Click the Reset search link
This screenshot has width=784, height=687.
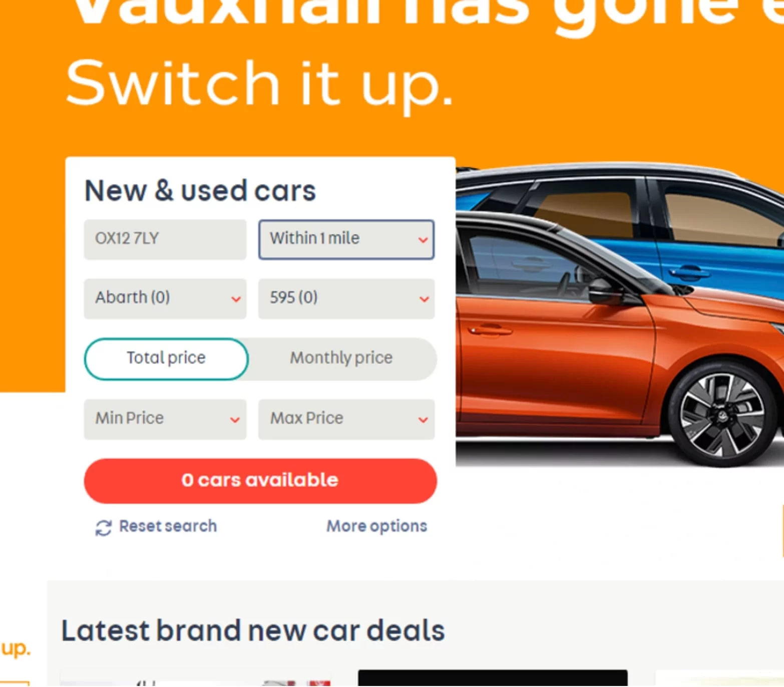tap(168, 526)
